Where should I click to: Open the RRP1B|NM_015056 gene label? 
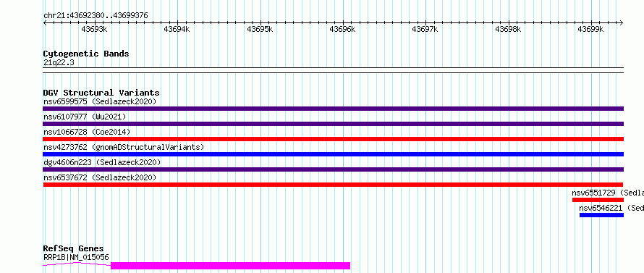click(x=76, y=257)
